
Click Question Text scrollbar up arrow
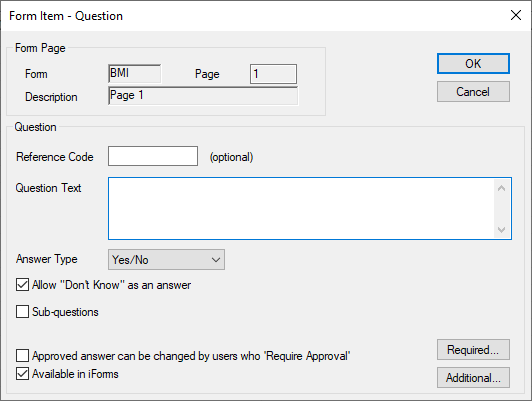pos(501,188)
